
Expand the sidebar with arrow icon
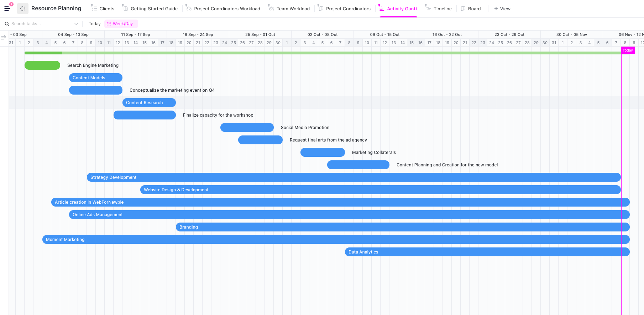(4, 37)
